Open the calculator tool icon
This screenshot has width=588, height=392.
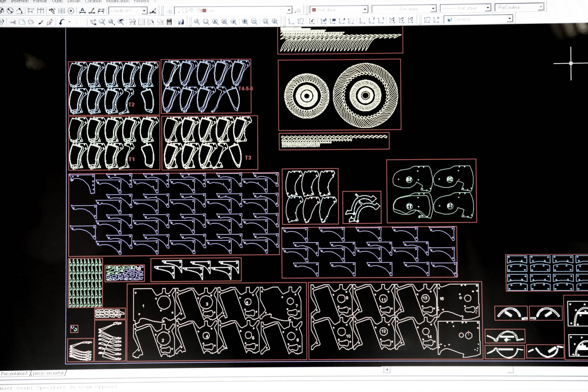point(170,22)
